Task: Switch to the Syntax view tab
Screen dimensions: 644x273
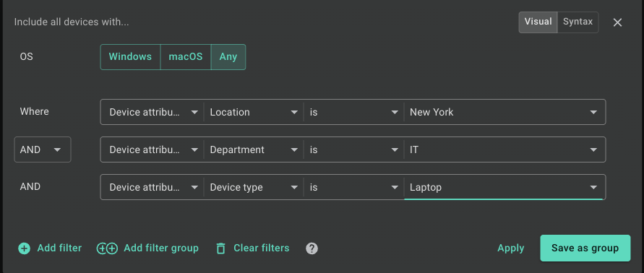Action: click(578, 22)
